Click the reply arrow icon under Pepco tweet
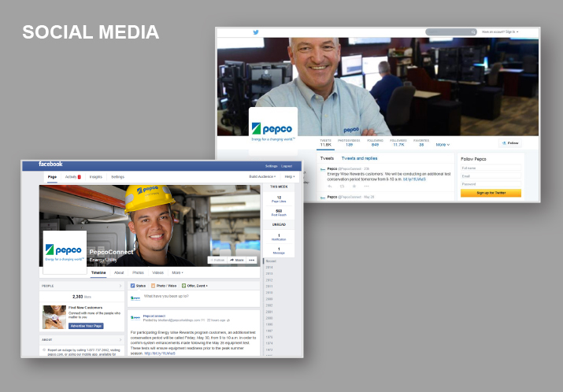 (x=330, y=187)
